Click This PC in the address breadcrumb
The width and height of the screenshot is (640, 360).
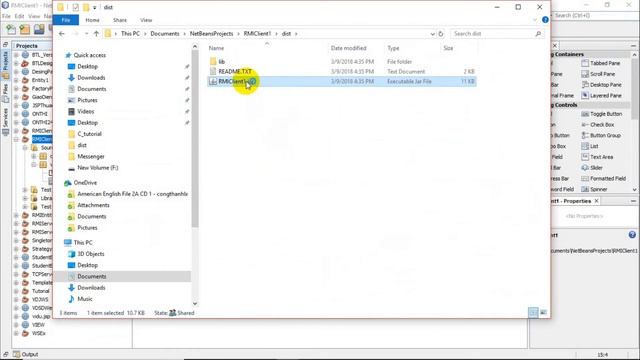[130, 34]
